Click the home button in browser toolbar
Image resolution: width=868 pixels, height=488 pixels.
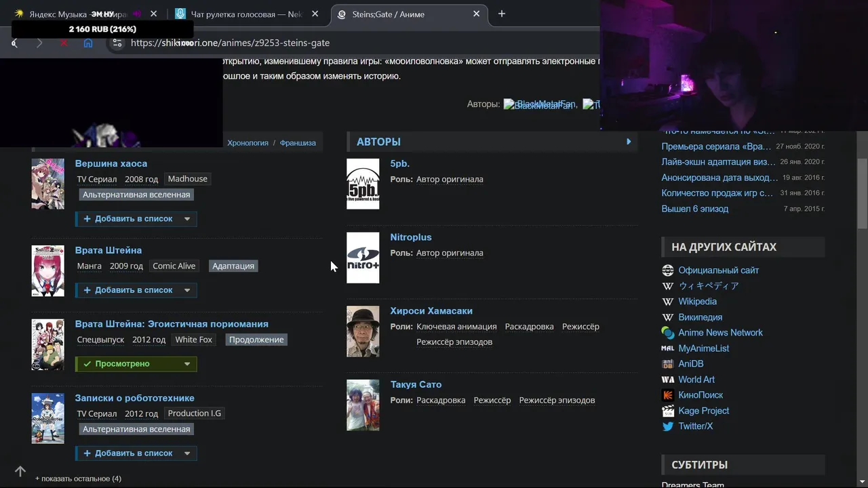point(88,43)
